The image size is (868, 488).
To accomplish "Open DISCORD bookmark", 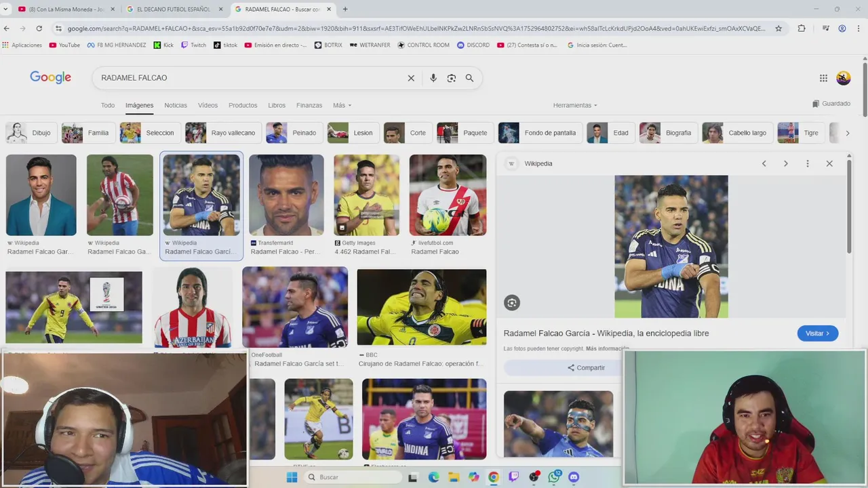I will [473, 45].
